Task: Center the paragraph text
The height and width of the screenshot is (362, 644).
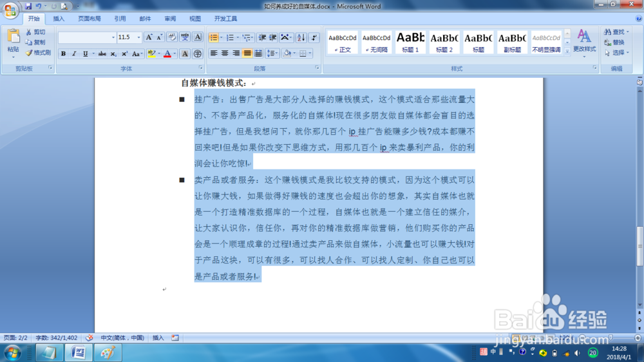Action: click(x=225, y=53)
